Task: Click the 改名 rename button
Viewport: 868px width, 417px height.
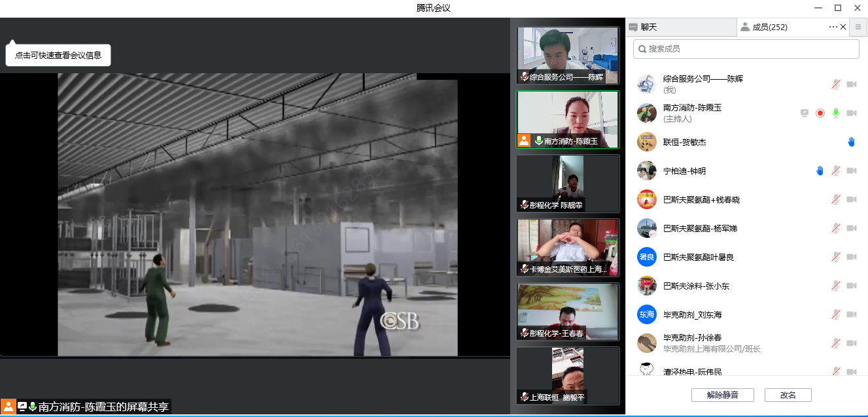Action: [x=788, y=395]
